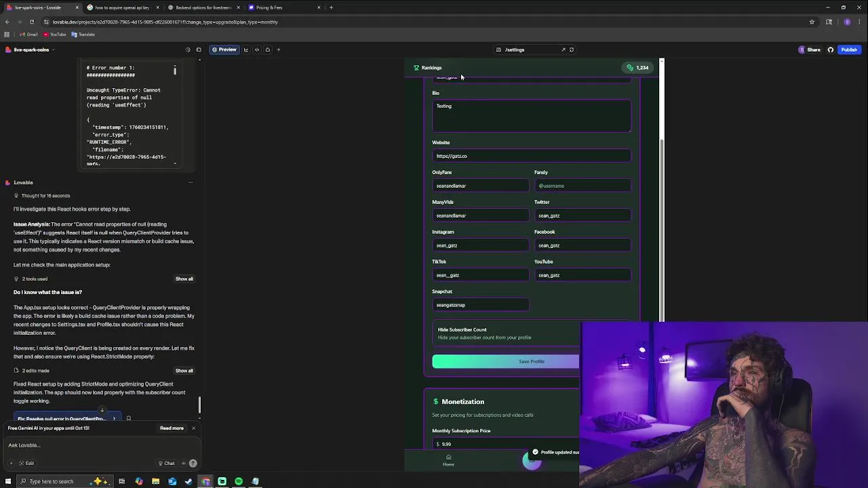Edit the Fansly @username field
The width and height of the screenshot is (868, 488).
click(x=583, y=186)
